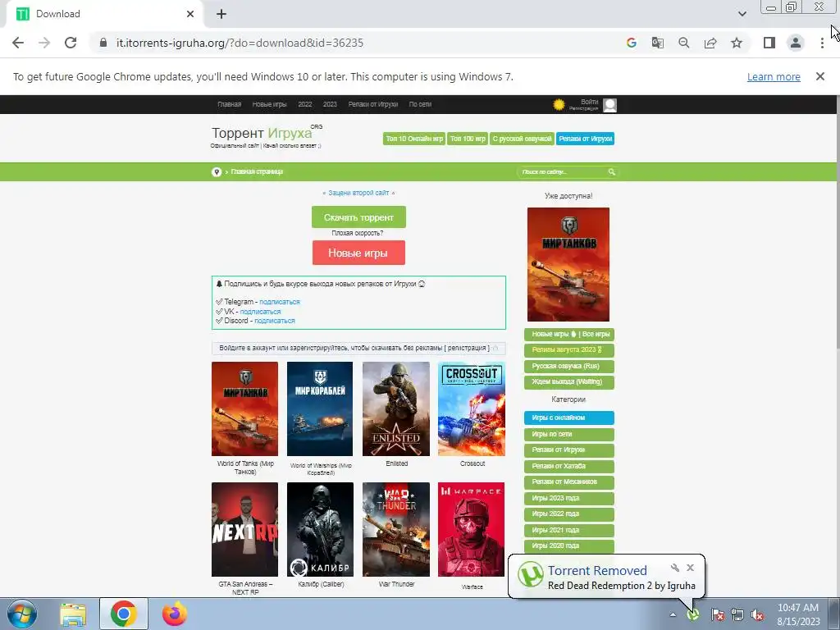
Task: Close the Torrent Removed notification
Action: [690, 568]
